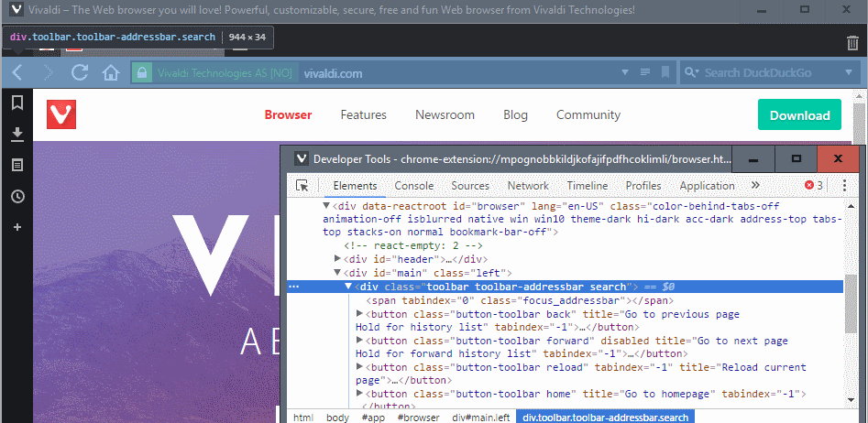This screenshot has width=868, height=423.
Task: Click the Browser link on vivaldi.com
Action: click(288, 115)
